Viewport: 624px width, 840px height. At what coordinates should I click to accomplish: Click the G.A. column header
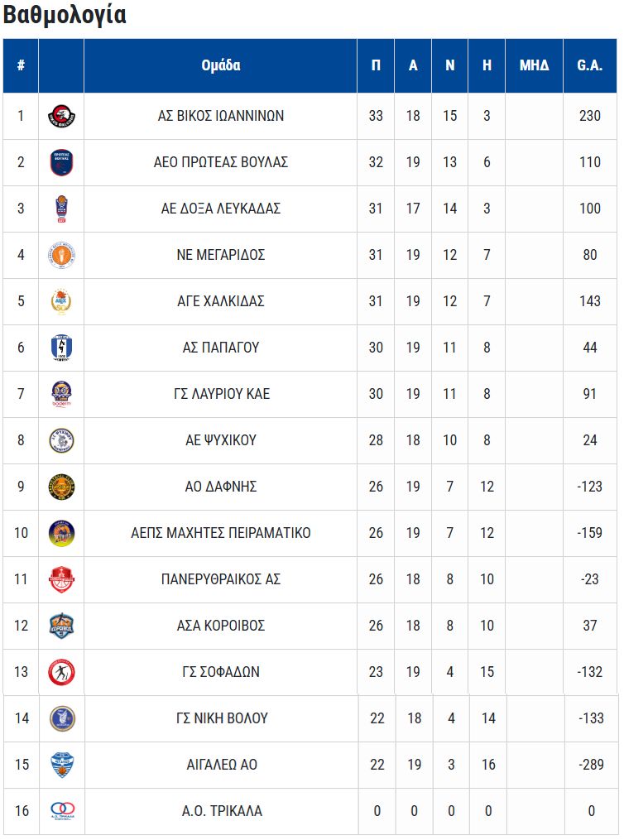[x=589, y=65]
